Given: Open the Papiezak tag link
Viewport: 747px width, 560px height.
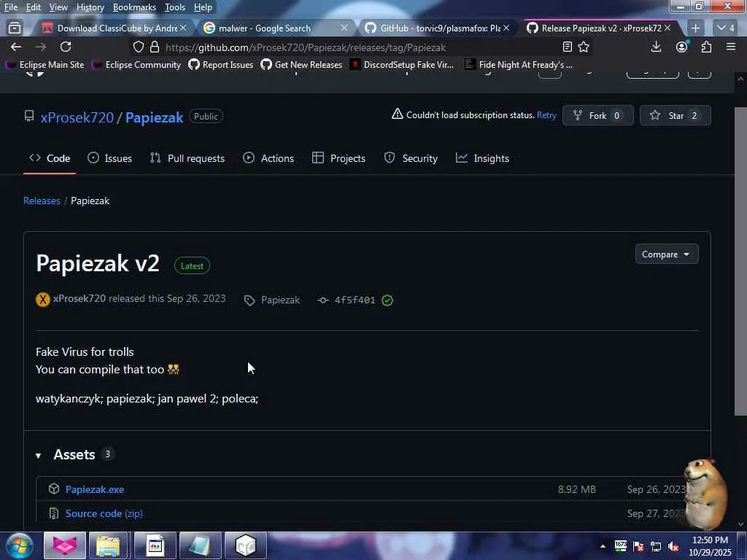Looking at the screenshot, I should (x=281, y=300).
